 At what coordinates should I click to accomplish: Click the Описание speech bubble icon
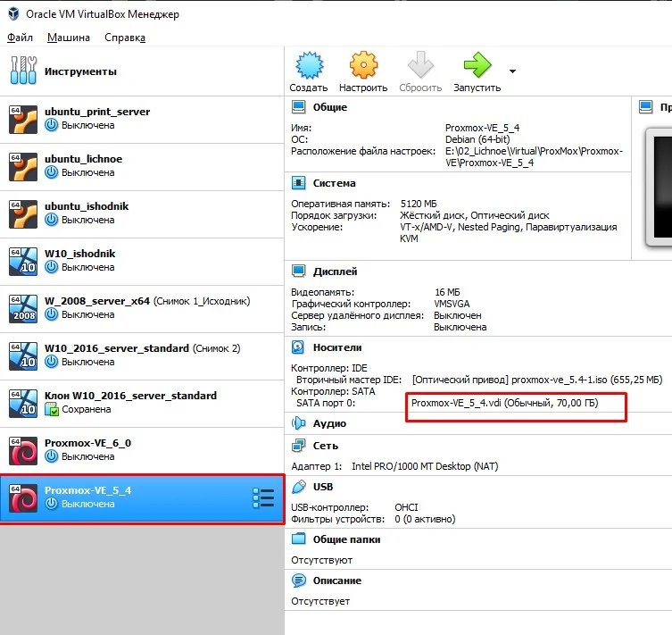coord(299,581)
